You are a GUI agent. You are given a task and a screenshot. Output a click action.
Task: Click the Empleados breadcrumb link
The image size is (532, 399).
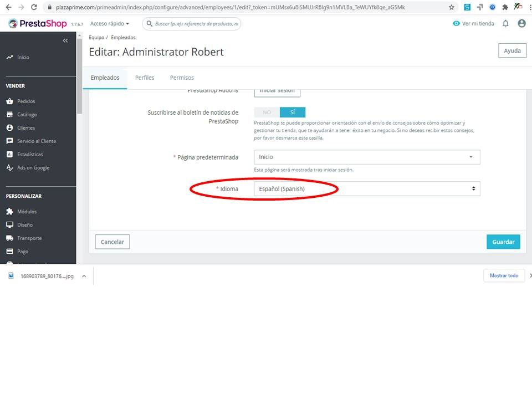(x=123, y=37)
